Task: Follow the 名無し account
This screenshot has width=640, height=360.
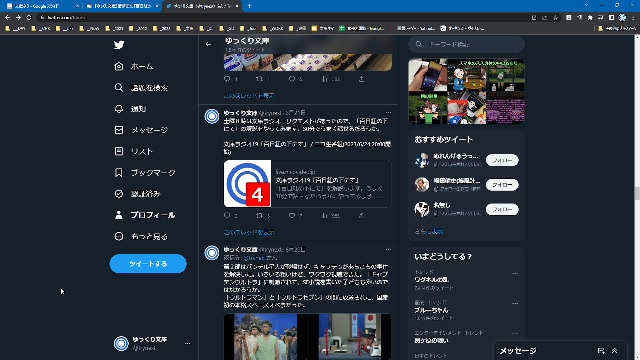Action: coord(502,209)
